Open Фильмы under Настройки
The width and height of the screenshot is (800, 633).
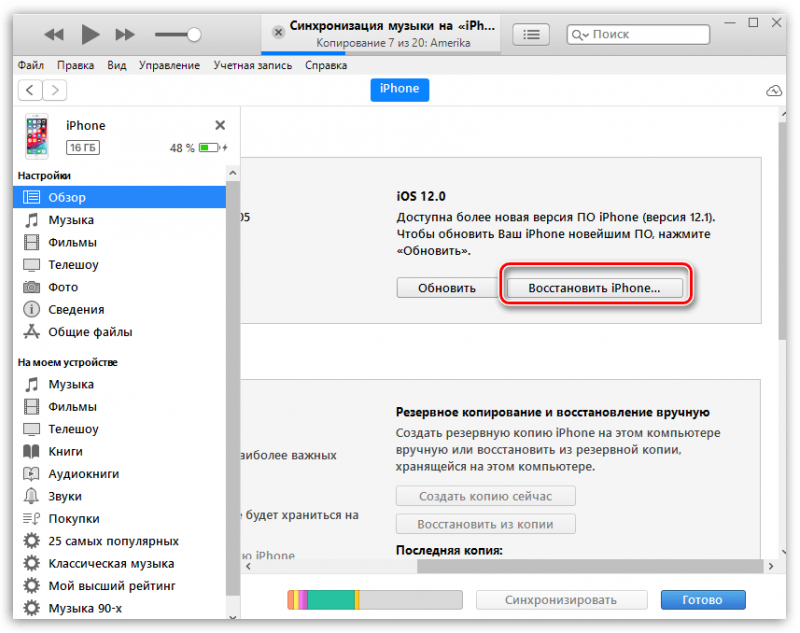[x=119, y=242]
